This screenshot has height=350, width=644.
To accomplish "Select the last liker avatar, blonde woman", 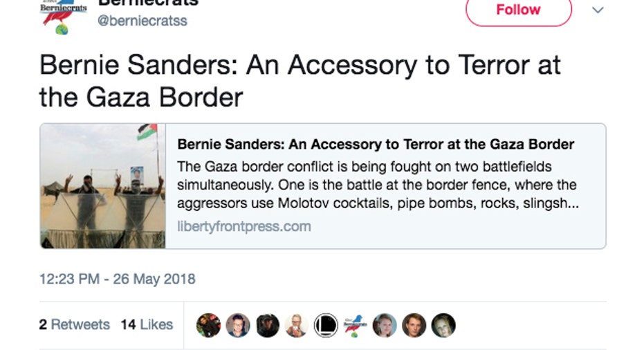I will [x=443, y=325].
